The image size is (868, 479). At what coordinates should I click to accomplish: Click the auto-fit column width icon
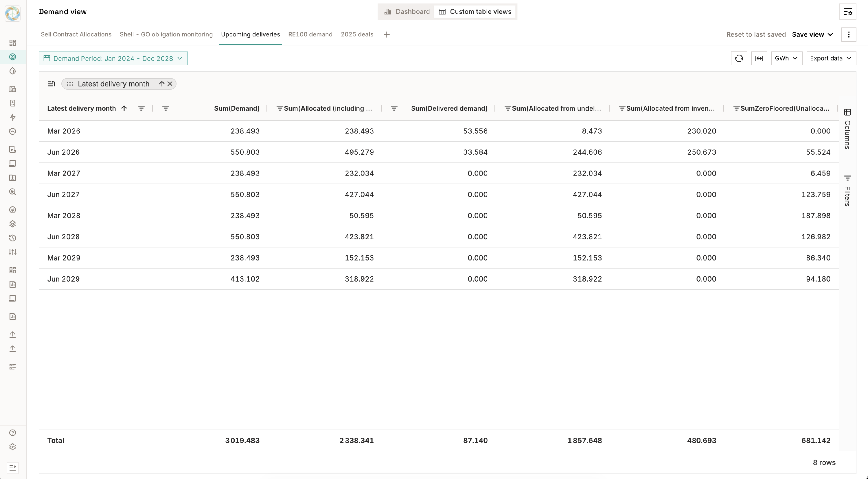click(759, 58)
